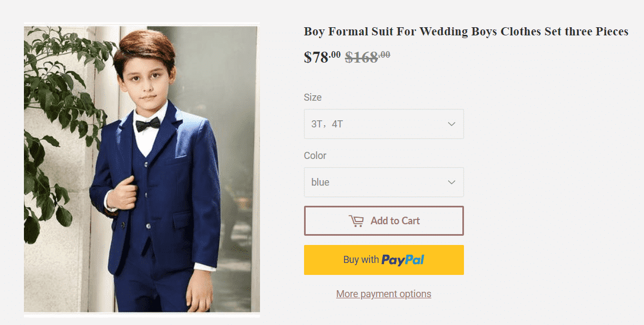Image resolution: width=644 pixels, height=325 pixels.
Task: Click the shopping cart icon
Action: (x=356, y=221)
